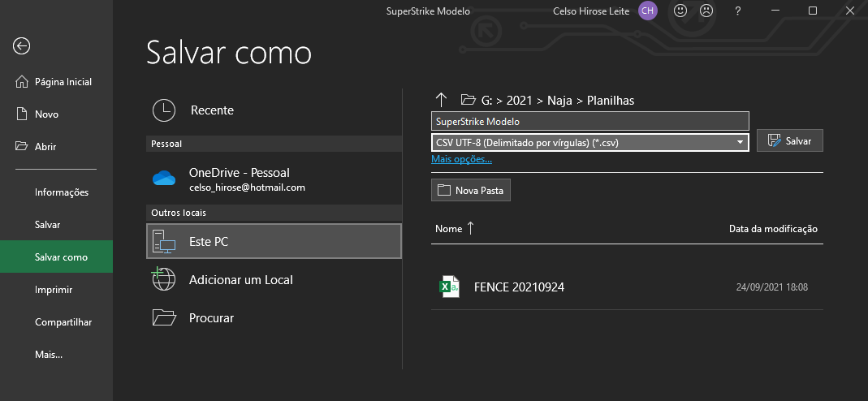868x401 pixels.
Task: Click the blank document icon beside Novo
Action: [x=22, y=114]
